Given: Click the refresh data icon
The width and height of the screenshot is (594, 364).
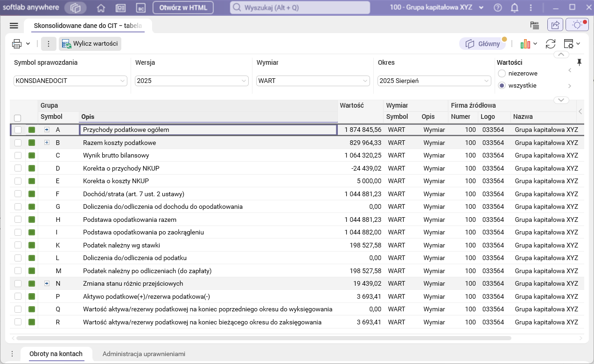Looking at the screenshot, I should (551, 44).
